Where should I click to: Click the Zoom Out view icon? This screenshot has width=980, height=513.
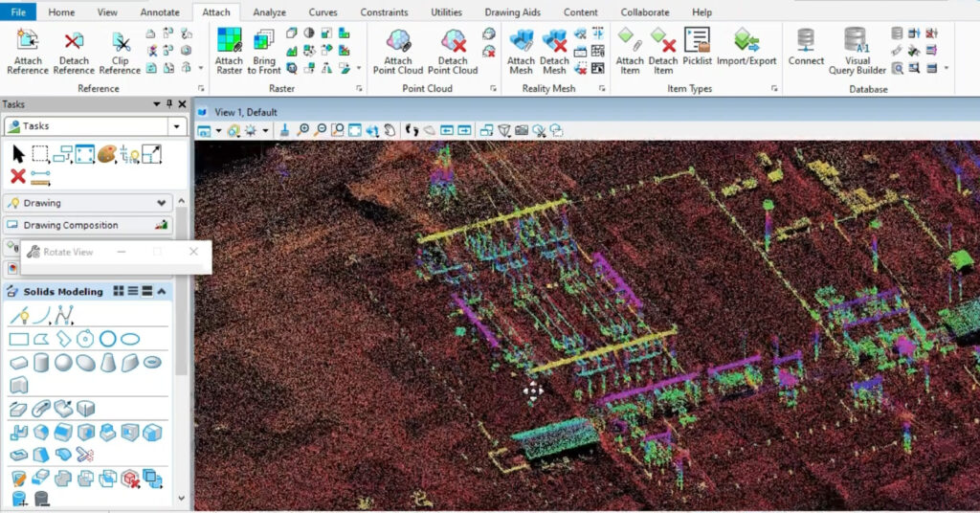click(x=320, y=130)
